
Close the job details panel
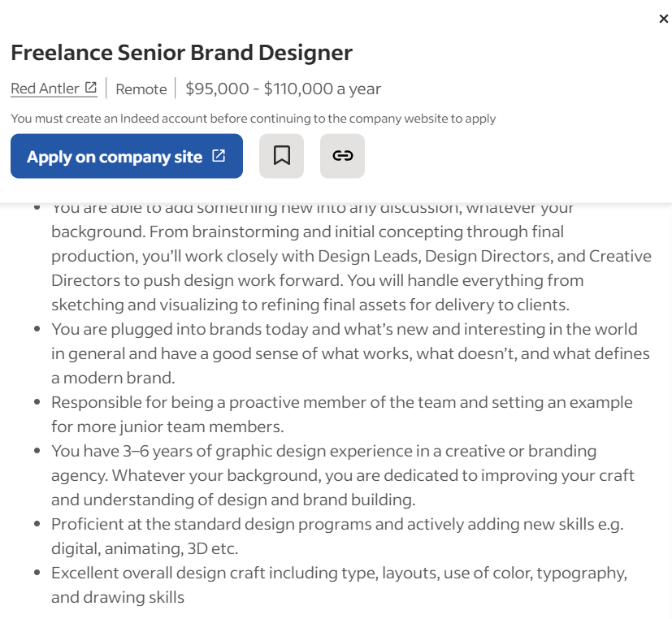coord(663,19)
